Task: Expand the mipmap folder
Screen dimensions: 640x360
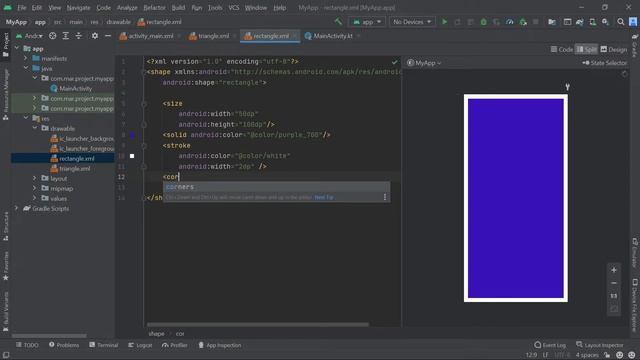Action: (35, 188)
